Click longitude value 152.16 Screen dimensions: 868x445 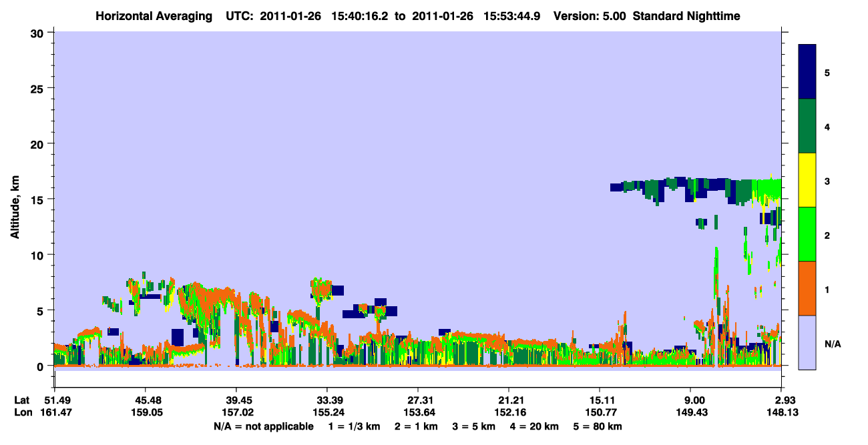click(x=509, y=413)
